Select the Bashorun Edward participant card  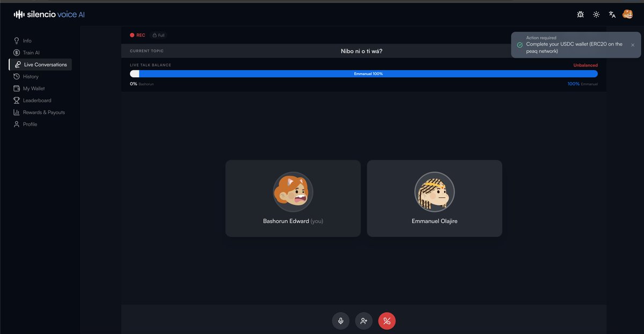coord(293,198)
